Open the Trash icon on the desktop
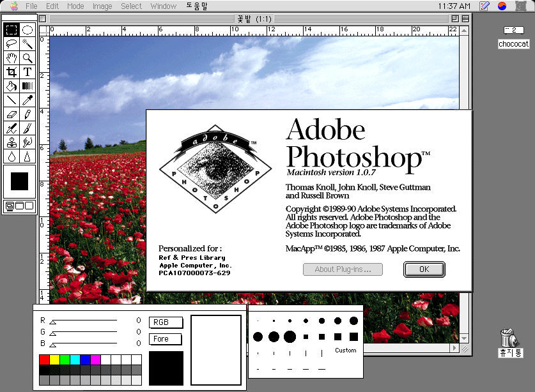Viewport: 535px width, 392px height. [x=509, y=343]
